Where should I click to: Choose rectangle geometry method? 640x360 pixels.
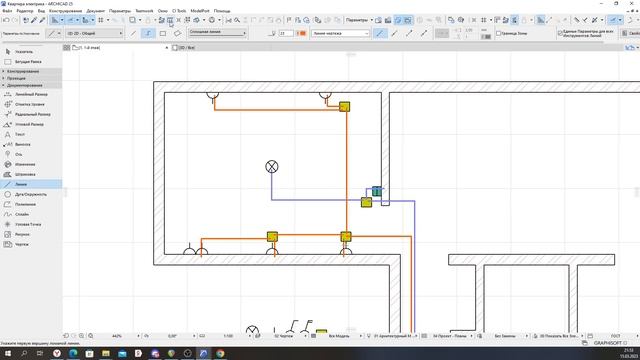click(x=163, y=33)
